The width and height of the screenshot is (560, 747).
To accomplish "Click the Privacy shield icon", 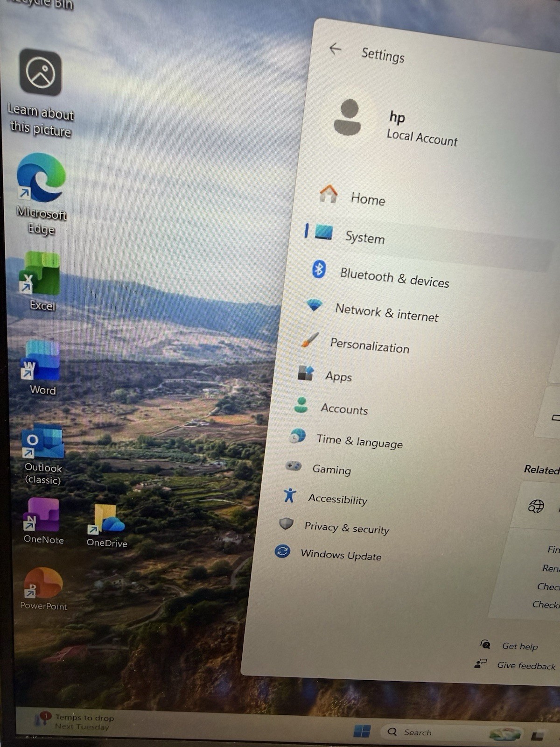I will click(x=286, y=523).
